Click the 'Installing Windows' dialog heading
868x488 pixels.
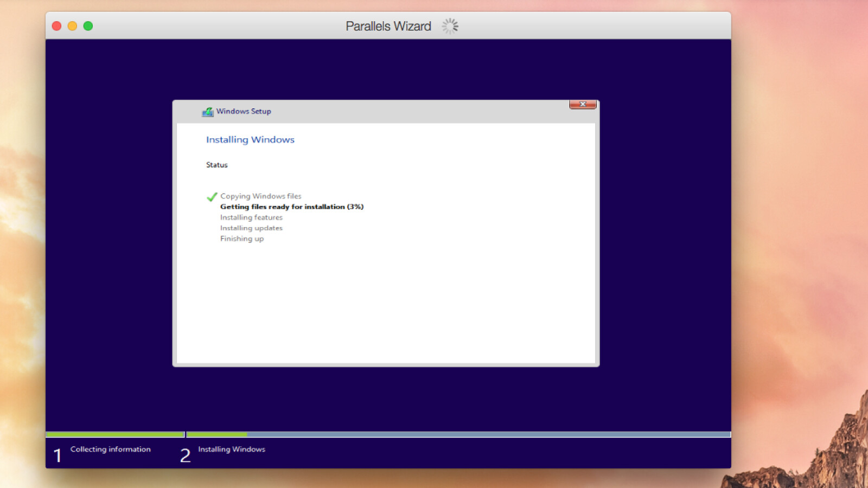[x=250, y=139]
